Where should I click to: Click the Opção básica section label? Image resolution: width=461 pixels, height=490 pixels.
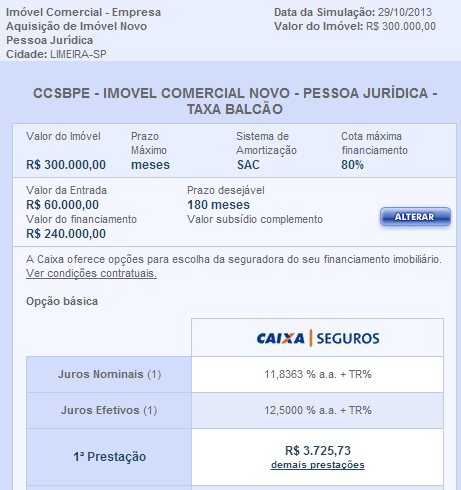[x=62, y=301]
